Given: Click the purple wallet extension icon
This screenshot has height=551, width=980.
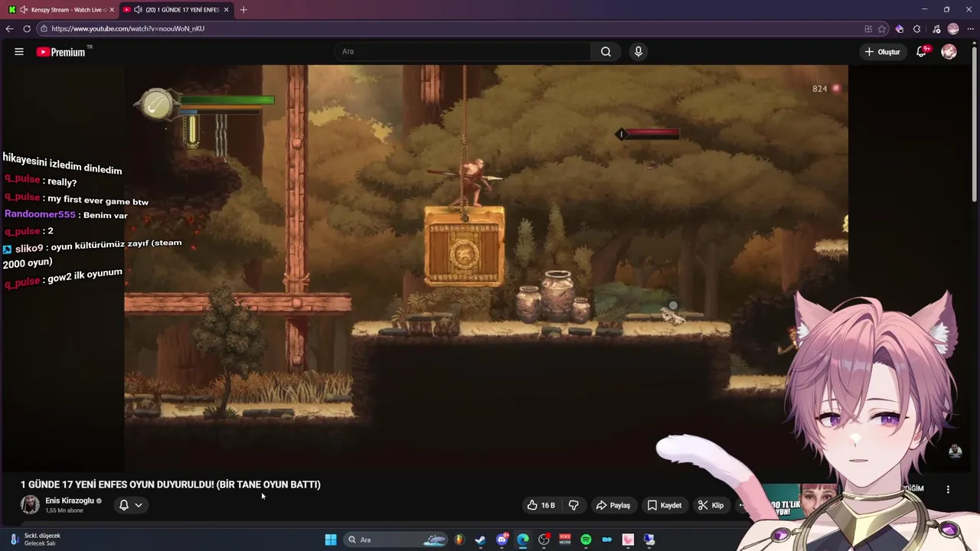Looking at the screenshot, I should [900, 28].
